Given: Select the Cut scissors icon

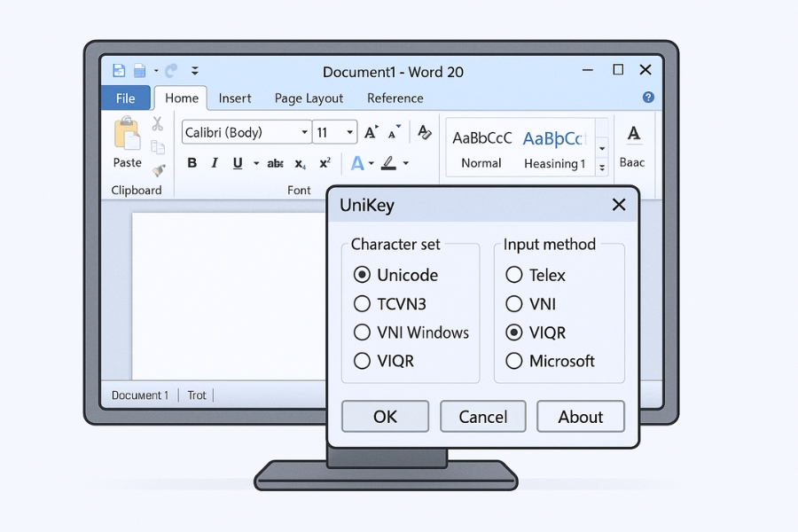Looking at the screenshot, I should tap(158, 124).
